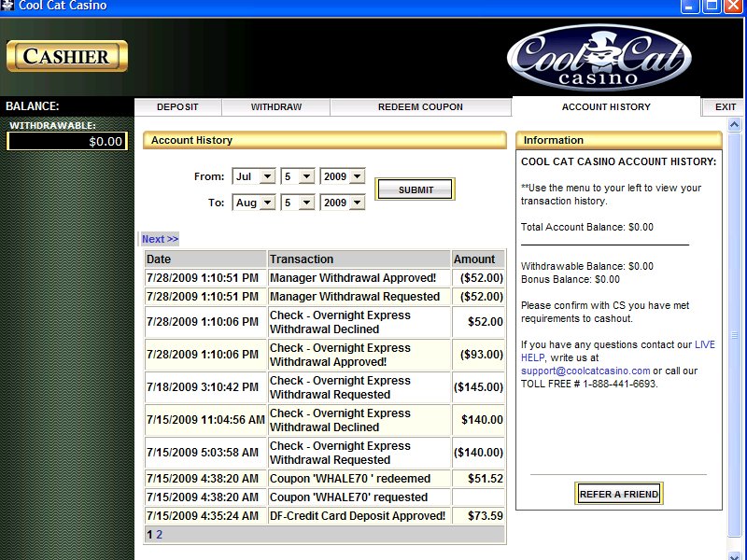The width and height of the screenshot is (747, 560).
Task: Select the Account History tab
Action: pyautogui.click(x=606, y=107)
